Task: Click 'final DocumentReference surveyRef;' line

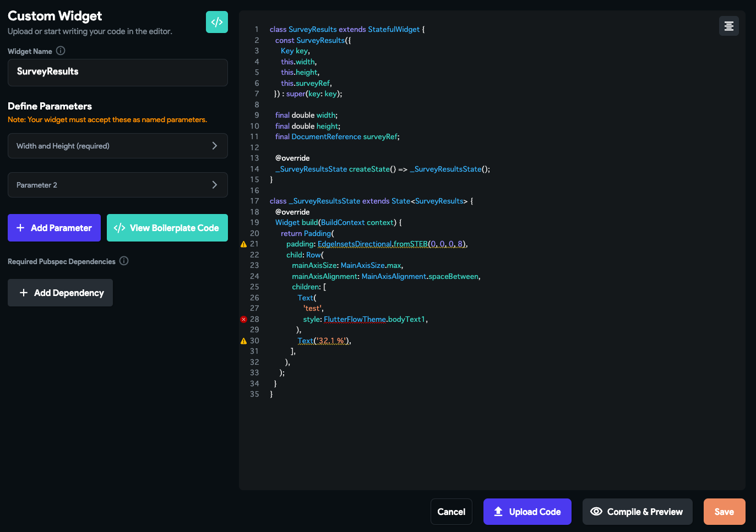Action: 338,137
